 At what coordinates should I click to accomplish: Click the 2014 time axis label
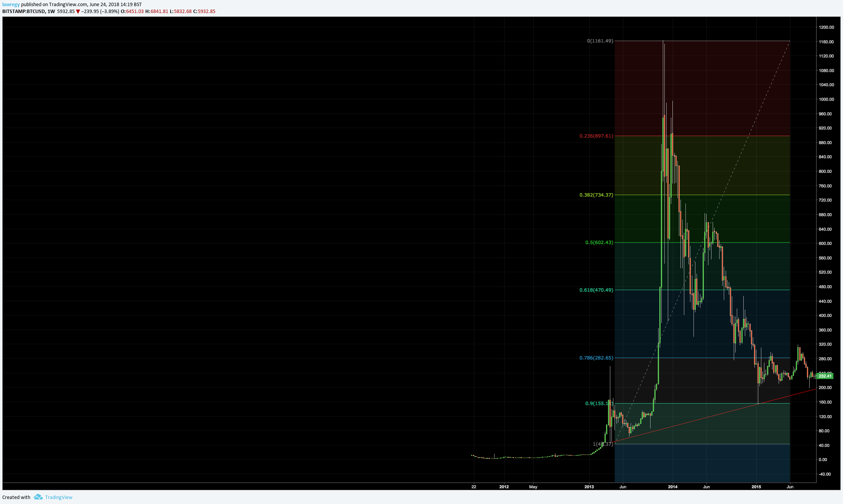(673, 487)
